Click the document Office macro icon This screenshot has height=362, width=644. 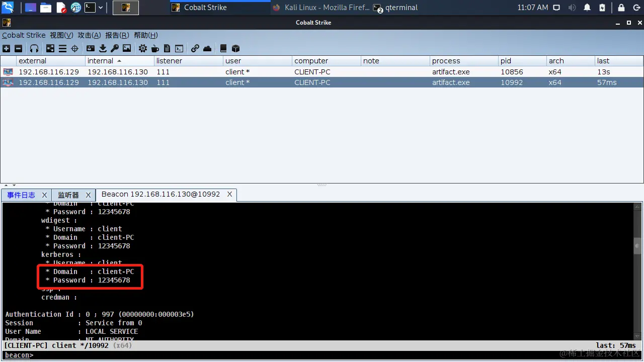tap(167, 48)
